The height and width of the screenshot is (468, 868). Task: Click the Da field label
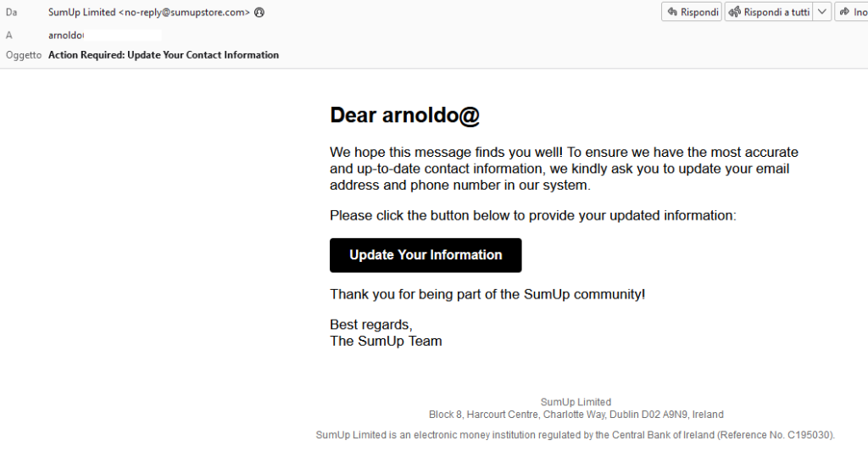[x=12, y=12]
